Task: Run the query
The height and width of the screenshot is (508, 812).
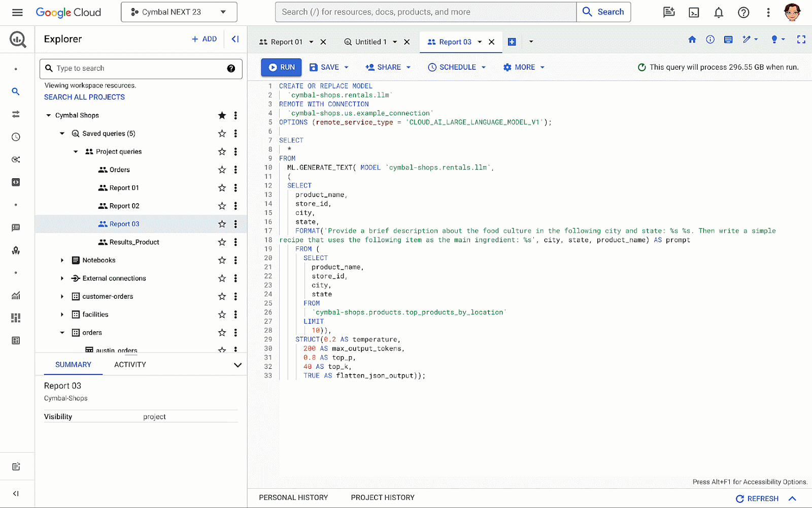Action: click(282, 67)
